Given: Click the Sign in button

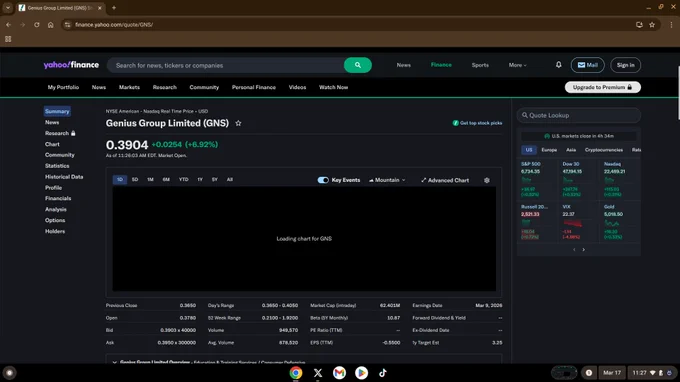Looking at the screenshot, I should [625, 65].
